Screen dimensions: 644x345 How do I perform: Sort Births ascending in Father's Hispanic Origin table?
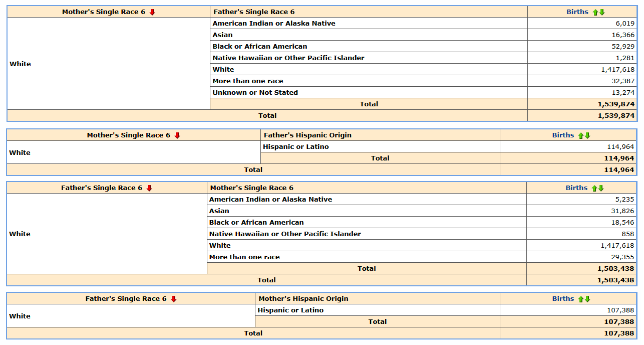[x=581, y=135]
